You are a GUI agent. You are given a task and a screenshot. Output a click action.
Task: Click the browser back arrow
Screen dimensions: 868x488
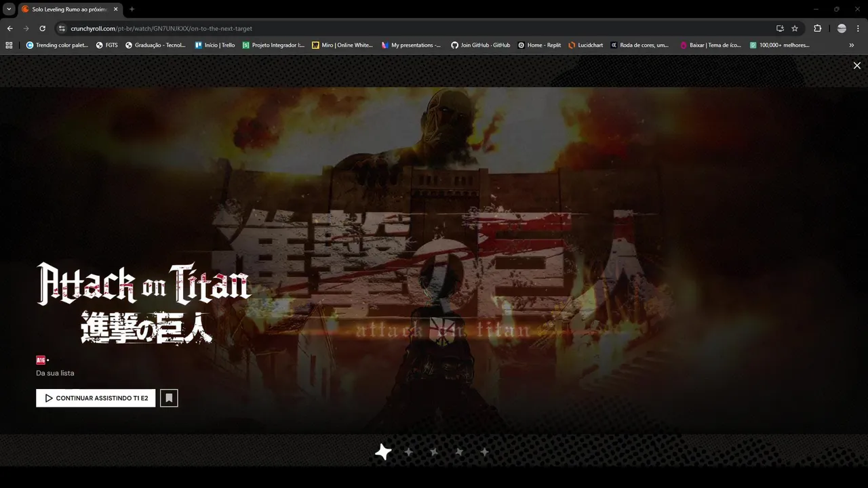coord(9,28)
